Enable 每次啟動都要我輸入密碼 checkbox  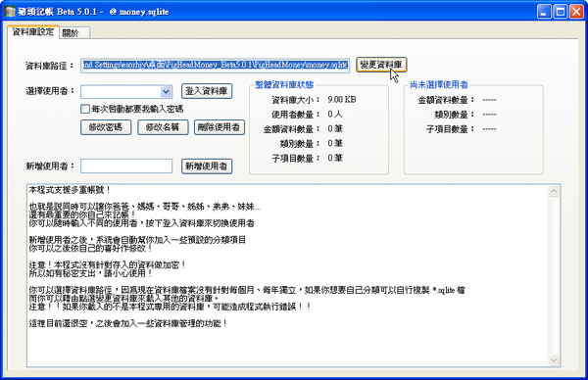click(x=85, y=109)
